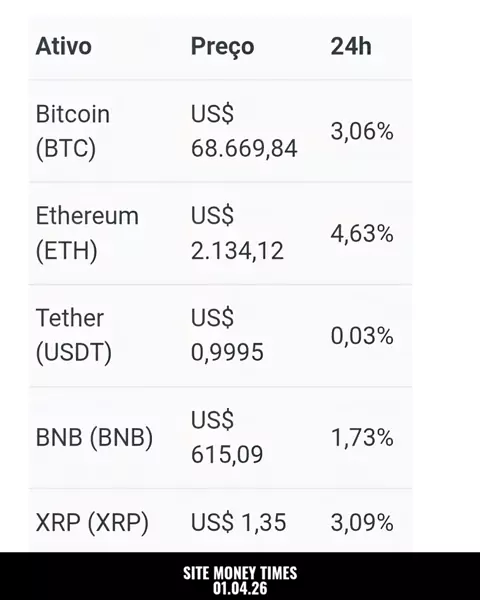Click the date 01.04.26 in footer

pyautogui.click(x=240, y=588)
